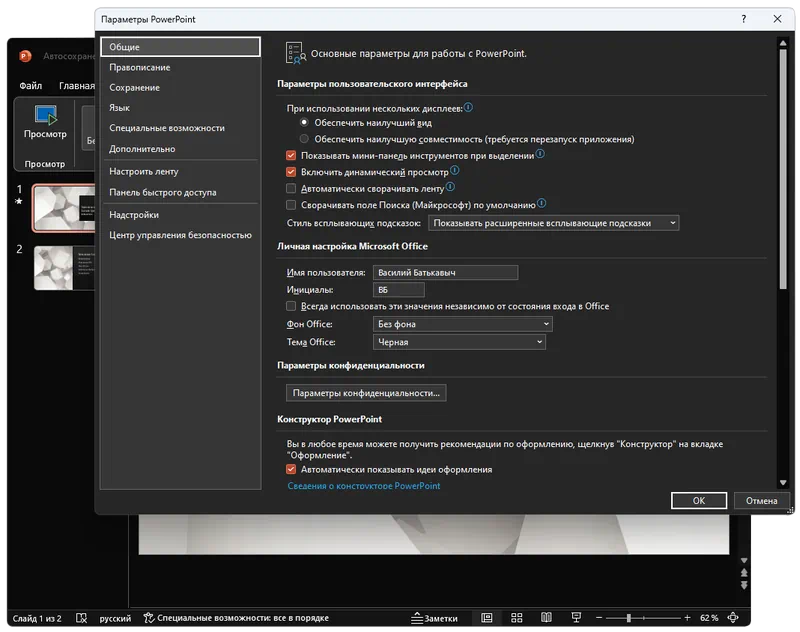Switch to the Правописание category

pyautogui.click(x=140, y=67)
